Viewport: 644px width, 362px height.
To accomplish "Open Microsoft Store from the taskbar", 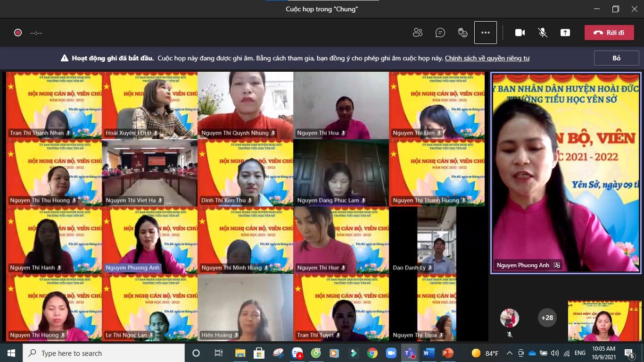I will pos(259,353).
